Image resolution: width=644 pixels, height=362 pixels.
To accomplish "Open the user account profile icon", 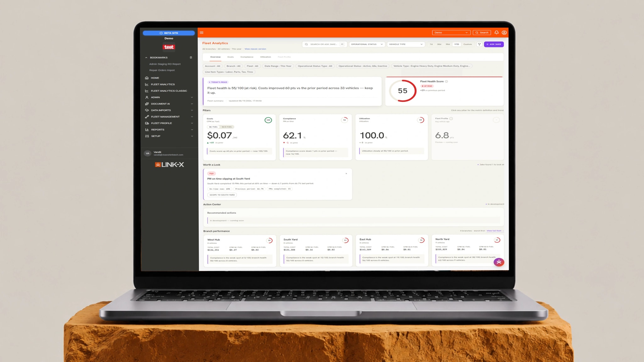I will 504,33.
